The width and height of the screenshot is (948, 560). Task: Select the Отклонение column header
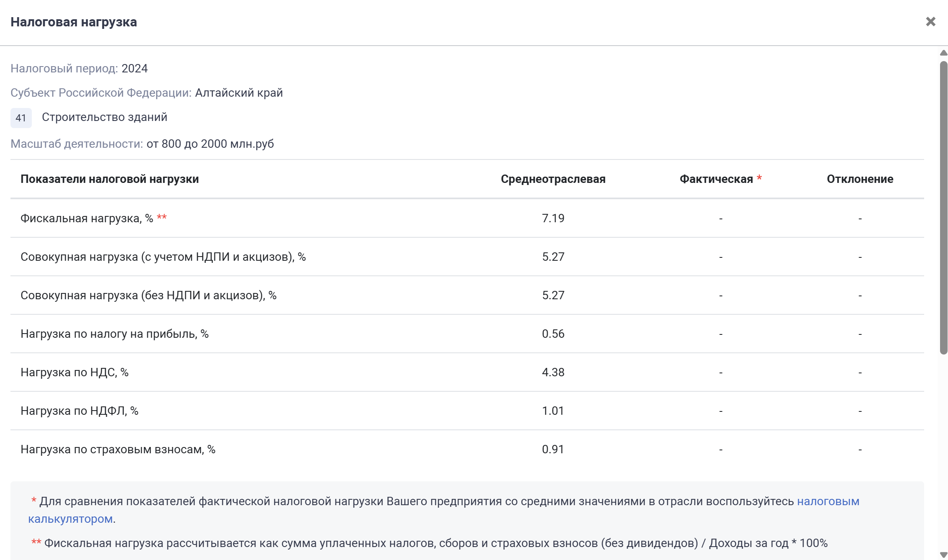point(860,179)
